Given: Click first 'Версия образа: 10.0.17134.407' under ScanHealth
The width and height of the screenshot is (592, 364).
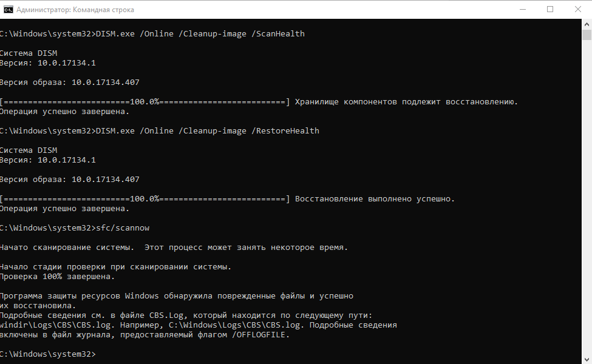Looking at the screenshot, I should click(x=69, y=83).
